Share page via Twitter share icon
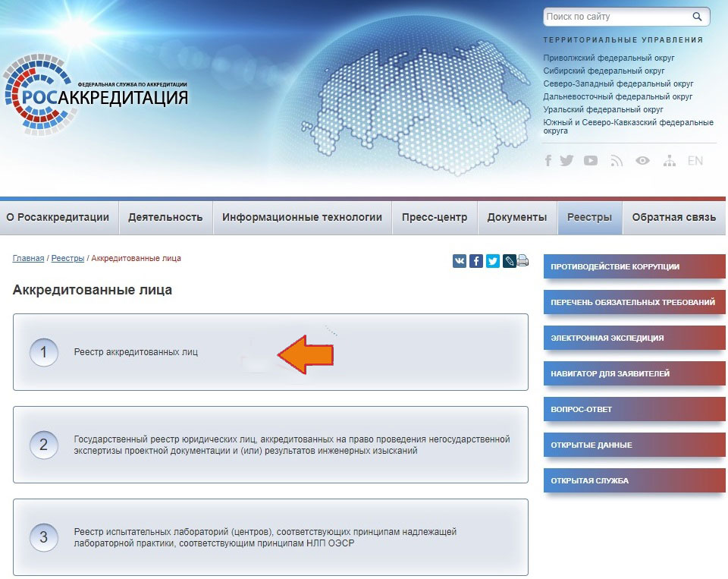The width and height of the screenshot is (728, 579). coord(493,261)
